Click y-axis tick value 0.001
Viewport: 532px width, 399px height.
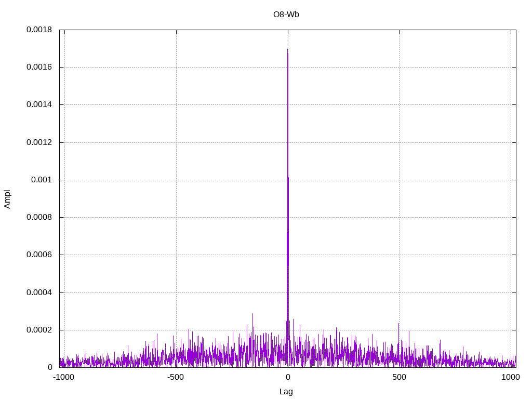click(x=42, y=180)
